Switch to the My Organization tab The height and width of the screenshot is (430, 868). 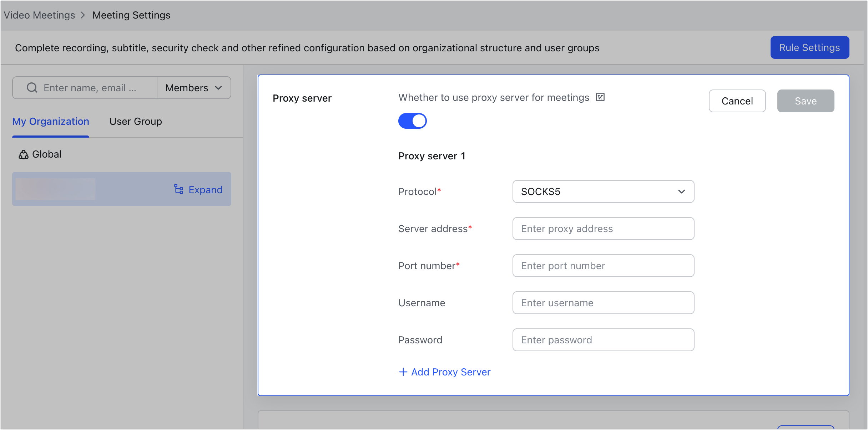51,121
